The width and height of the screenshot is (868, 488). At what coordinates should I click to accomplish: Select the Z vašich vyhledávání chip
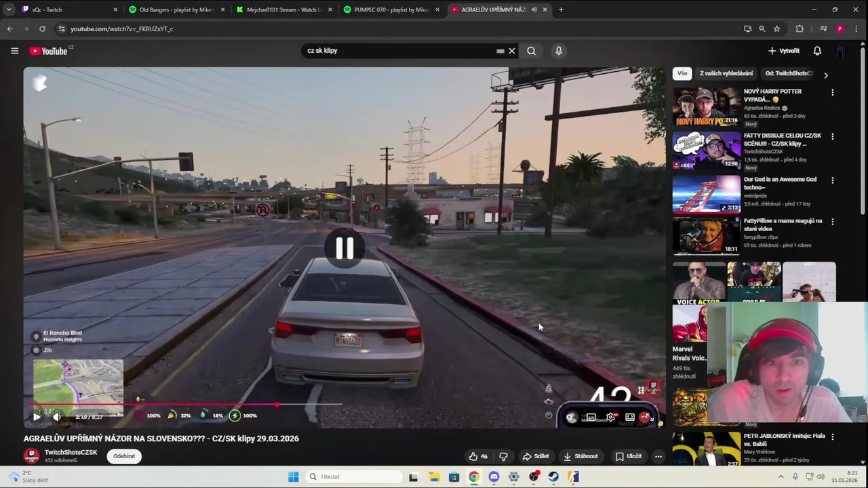coord(726,73)
